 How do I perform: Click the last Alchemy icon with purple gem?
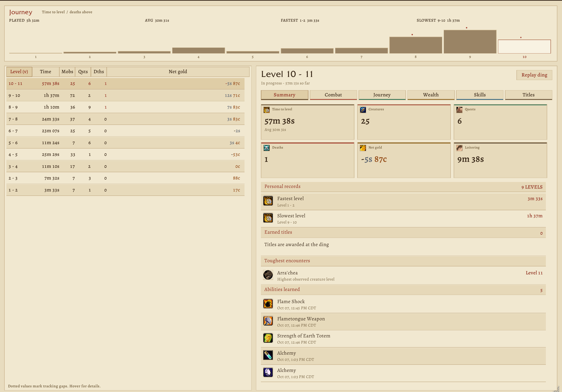pos(268,372)
